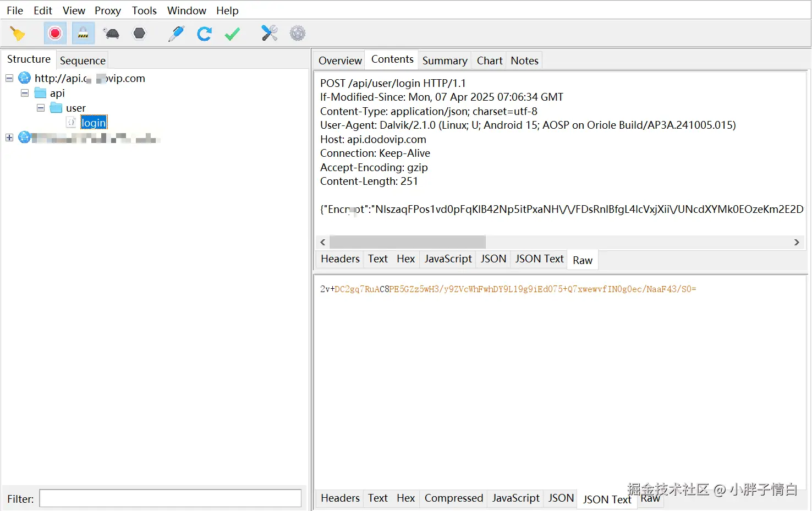
Task: Open the Proxy menu
Action: point(108,10)
